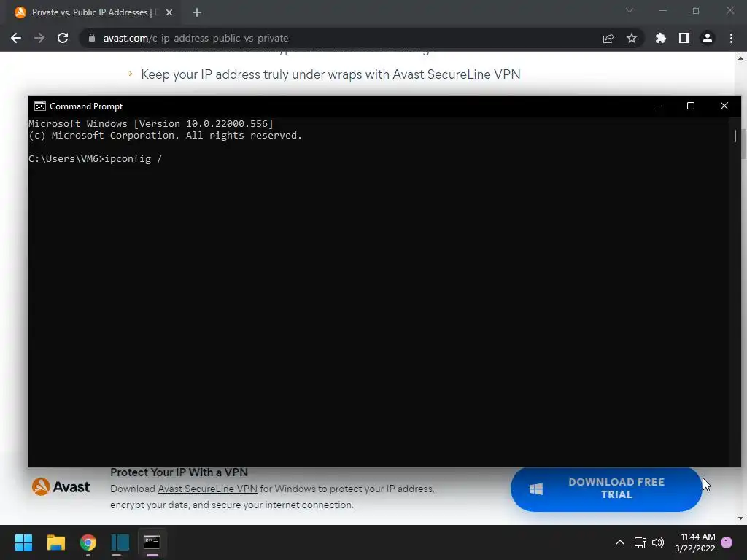Click the ipconfig command line text
Image resolution: width=747 pixels, height=560 pixels.
point(96,158)
